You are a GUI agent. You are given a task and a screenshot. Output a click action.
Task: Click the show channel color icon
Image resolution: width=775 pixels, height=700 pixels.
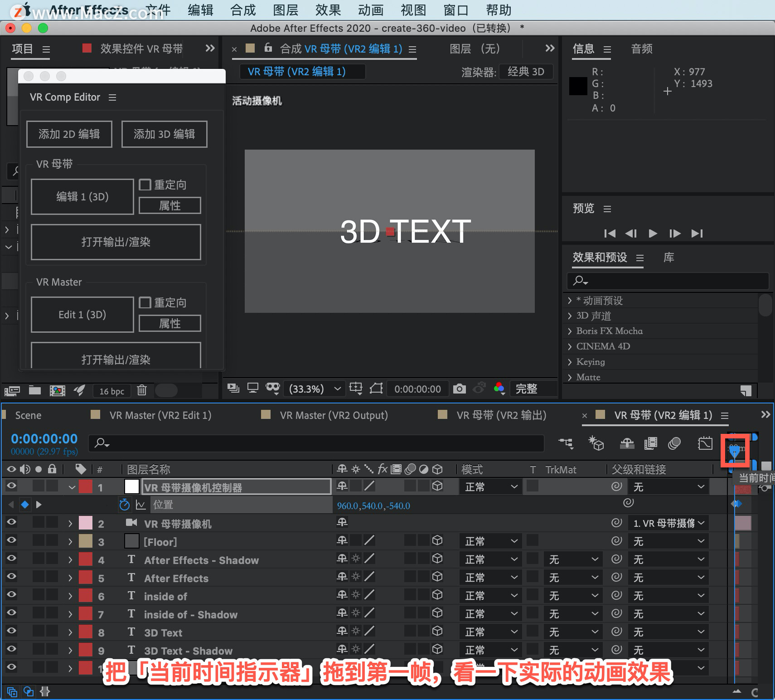point(499,389)
